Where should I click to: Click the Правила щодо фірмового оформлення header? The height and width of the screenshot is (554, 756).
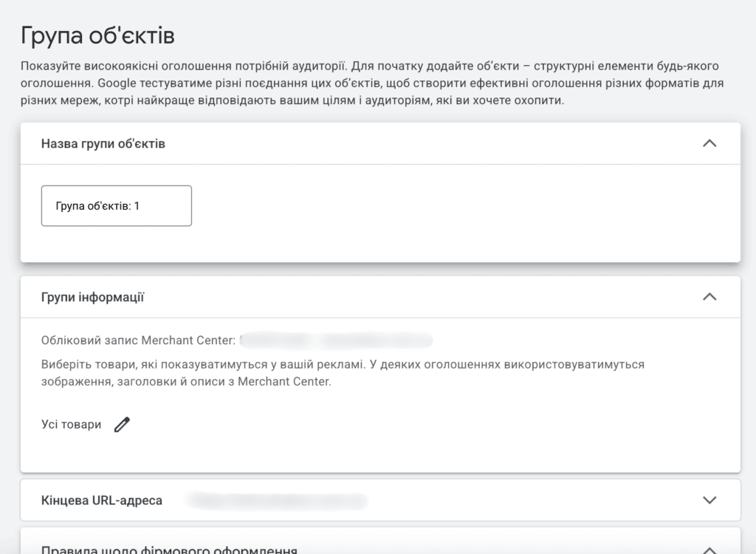click(169, 550)
